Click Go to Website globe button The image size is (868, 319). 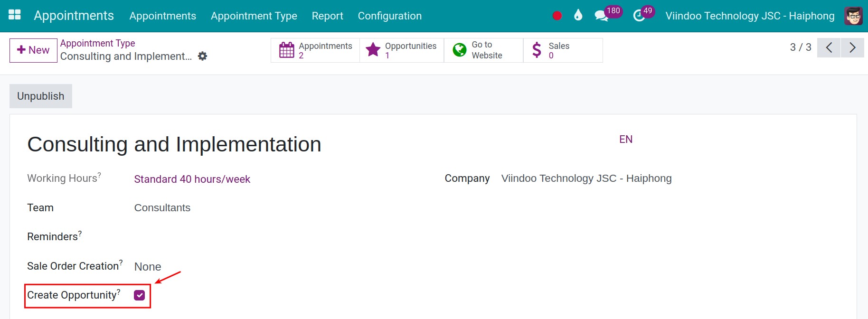pyautogui.click(x=483, y=50)
